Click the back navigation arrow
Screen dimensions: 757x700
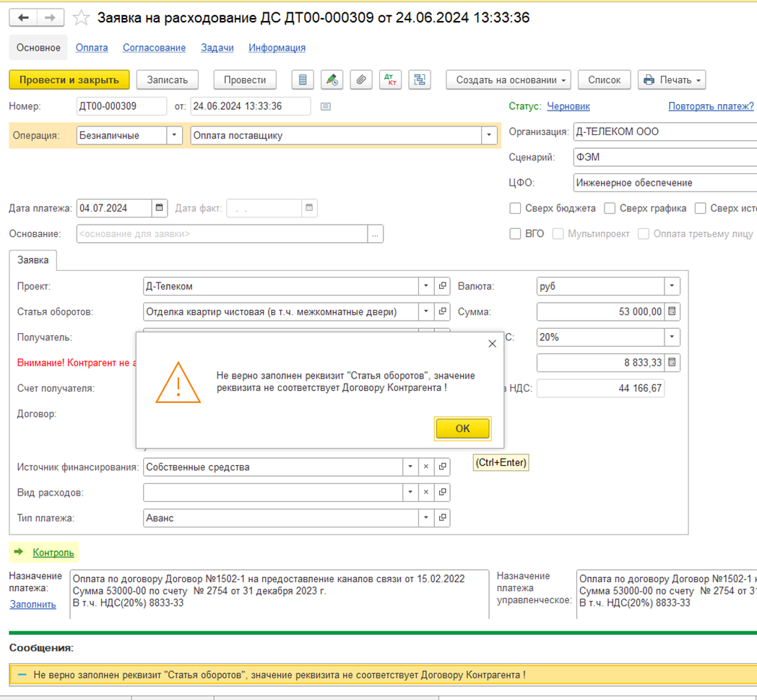click(23, 18)
